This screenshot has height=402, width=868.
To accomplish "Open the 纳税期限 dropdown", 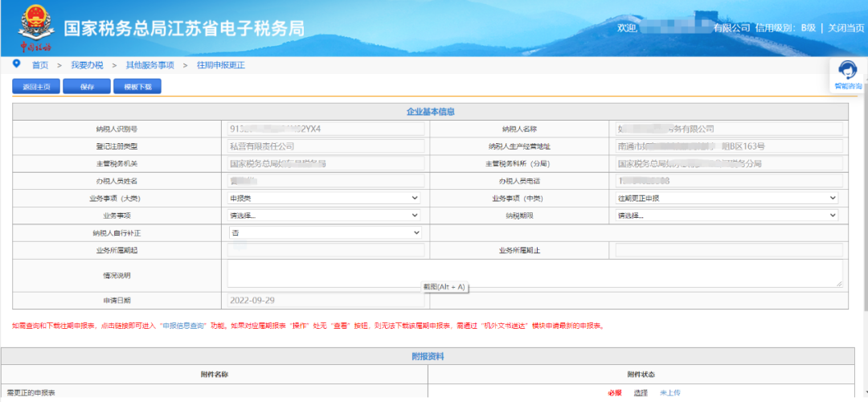I will click(727, 215).
